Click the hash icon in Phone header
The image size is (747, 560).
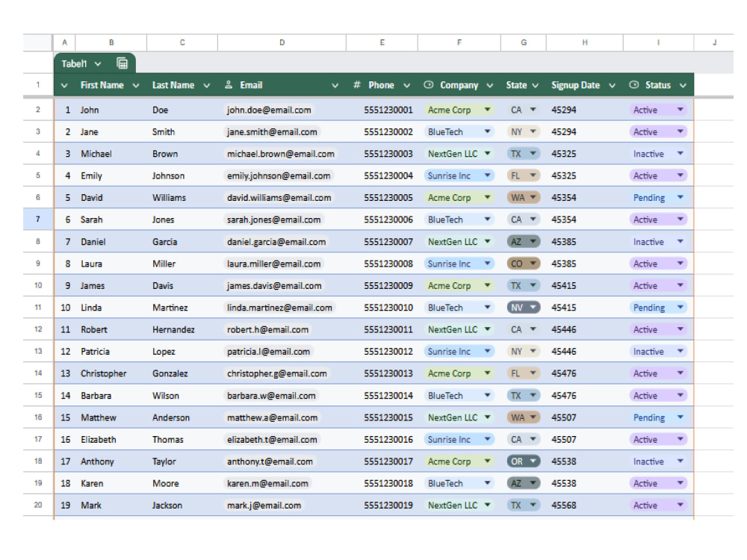[356, 85]
